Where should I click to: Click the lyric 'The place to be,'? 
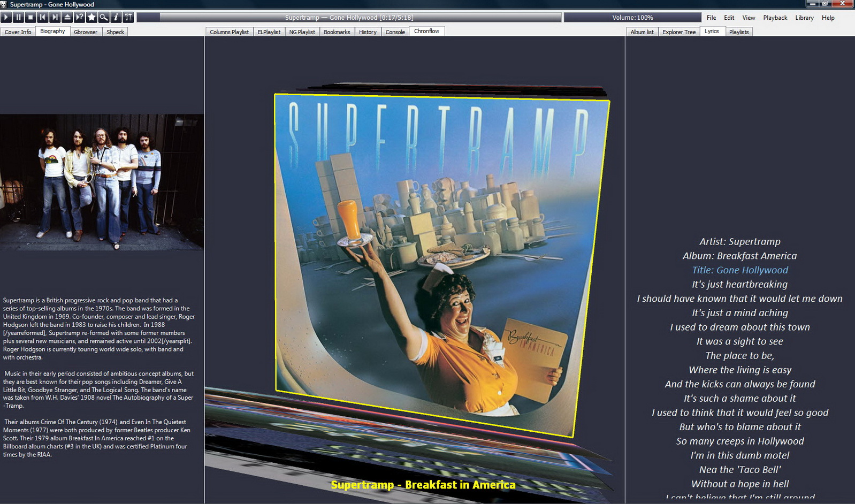point(740,356)
